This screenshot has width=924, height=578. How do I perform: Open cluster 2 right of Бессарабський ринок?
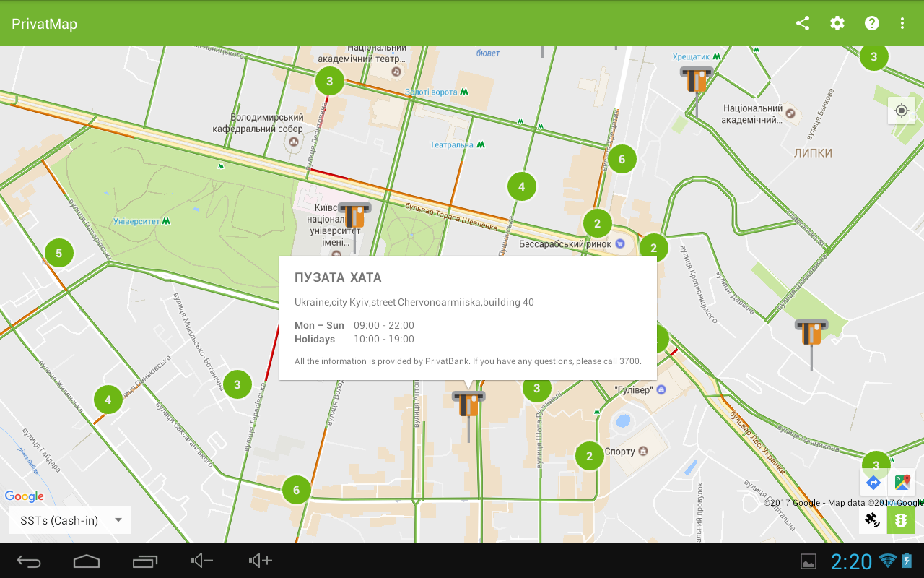(x=654, y=248)
